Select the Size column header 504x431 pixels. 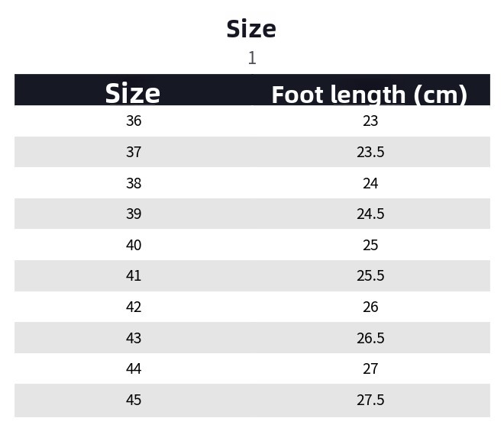click(x=133, y=93)
